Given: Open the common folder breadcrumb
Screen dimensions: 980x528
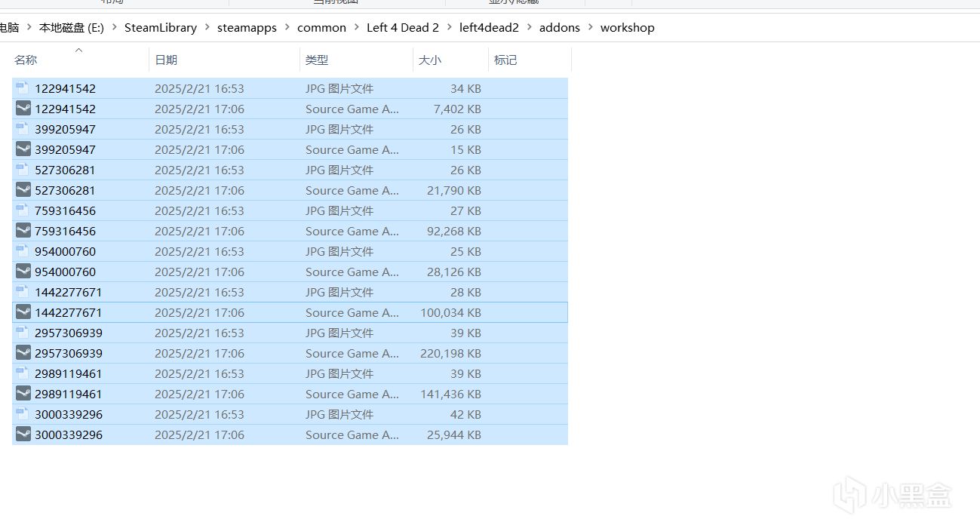Looking at the screenshot, I should [321, 28].
